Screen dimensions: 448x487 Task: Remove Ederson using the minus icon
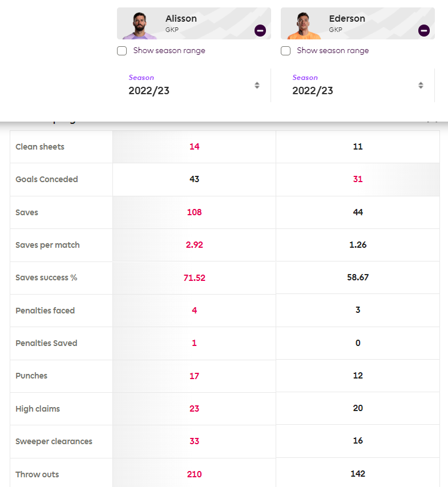(x=424, y=30)
